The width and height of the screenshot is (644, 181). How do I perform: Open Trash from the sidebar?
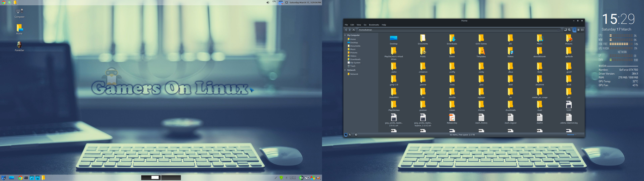click(351, 66)
